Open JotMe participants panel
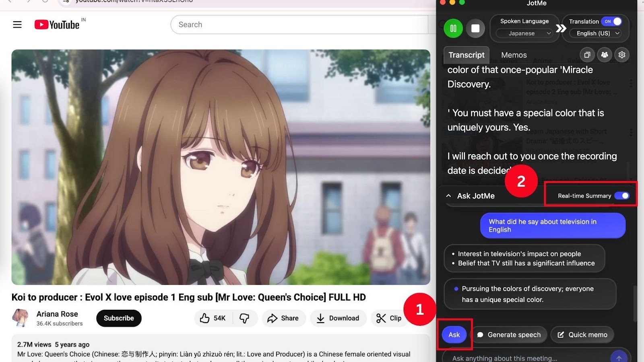Viewport: 644px width, 362px height. (605, 55)
